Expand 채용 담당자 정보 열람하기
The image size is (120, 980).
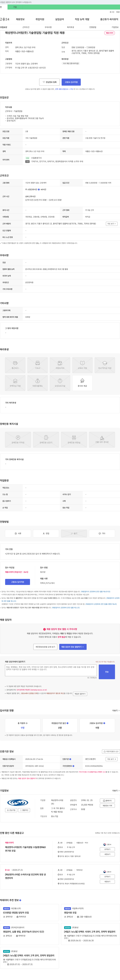point(73,647)
